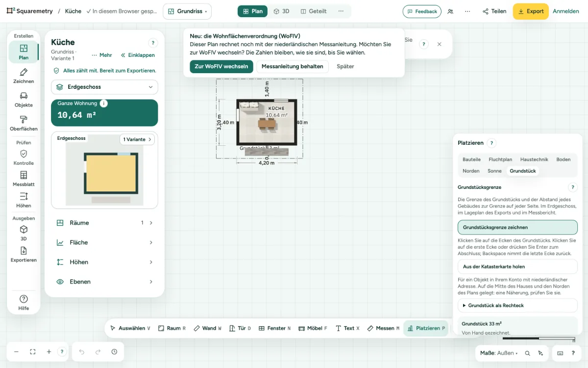Switch to the Fluchtplan tab
Screen dimensions: 588x368
(500, 159)
